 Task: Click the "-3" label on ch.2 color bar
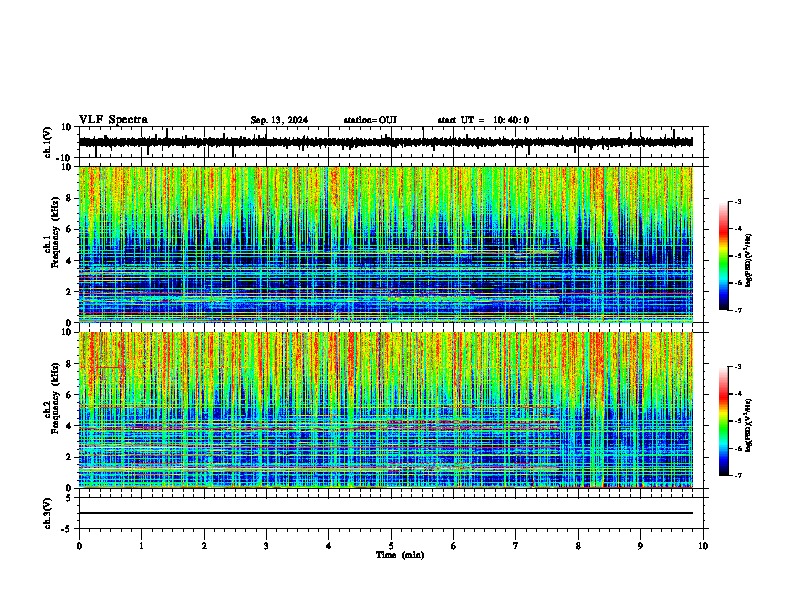coord(737,367)
